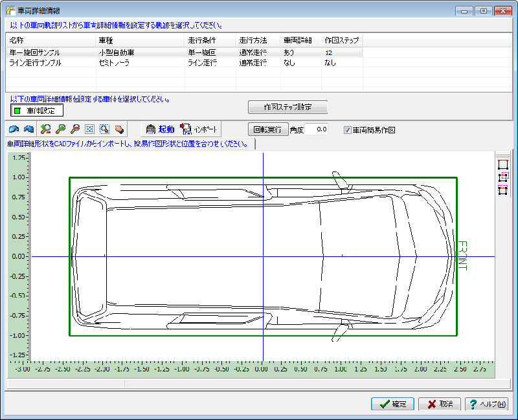
Task: Toggle the 車両簡易作図 checkbox
Action: coord(347,130)
